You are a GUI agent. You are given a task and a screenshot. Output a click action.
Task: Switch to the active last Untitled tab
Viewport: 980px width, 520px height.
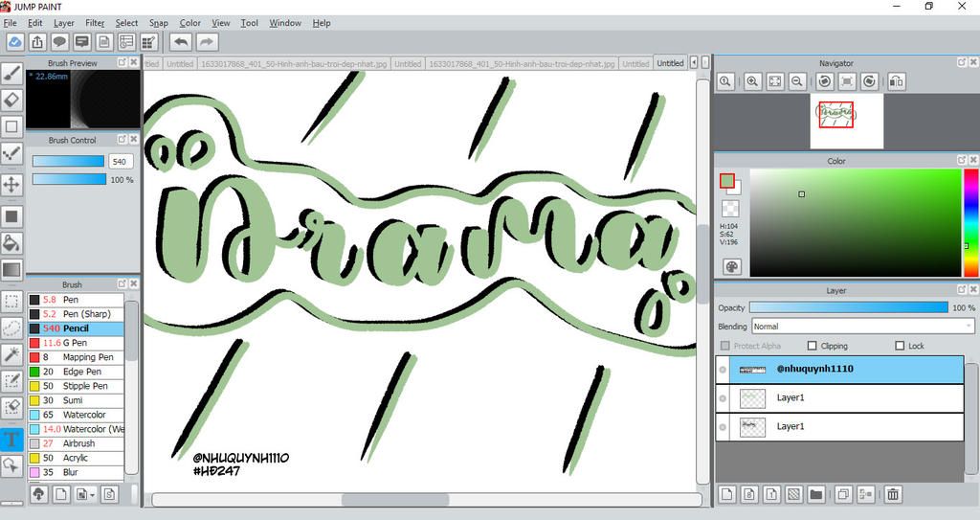(x=670, y=63)
